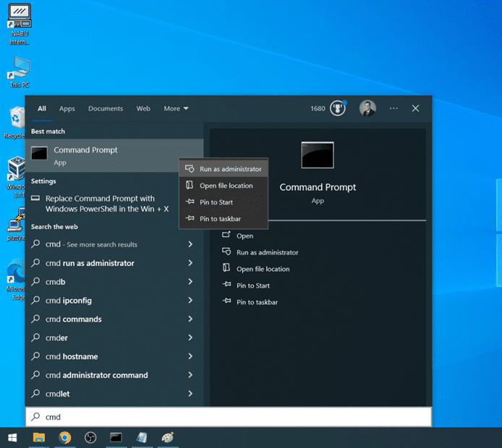Viewport: 502px width, 448px height.
Task: Click the rewards trophy icon
Action: (338, 108)
